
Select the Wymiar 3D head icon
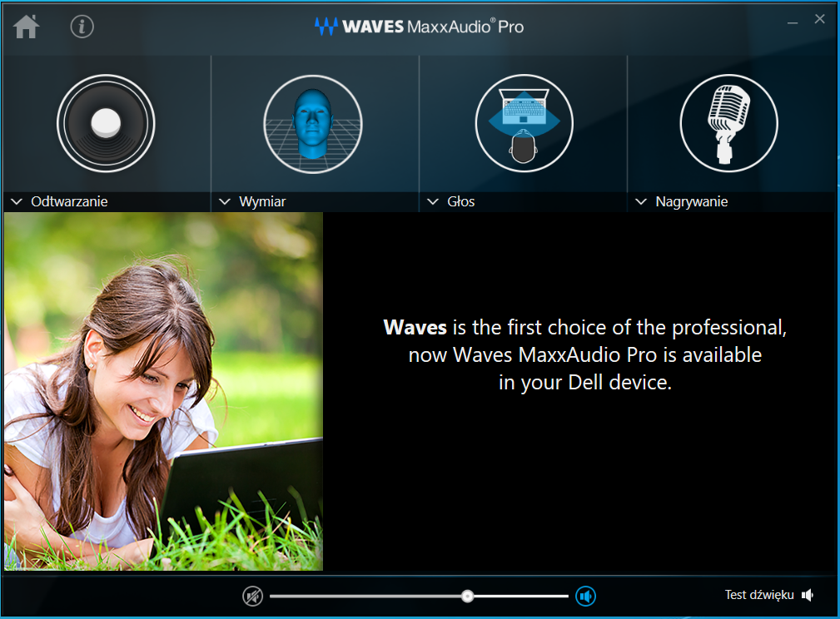pos(313,124)
